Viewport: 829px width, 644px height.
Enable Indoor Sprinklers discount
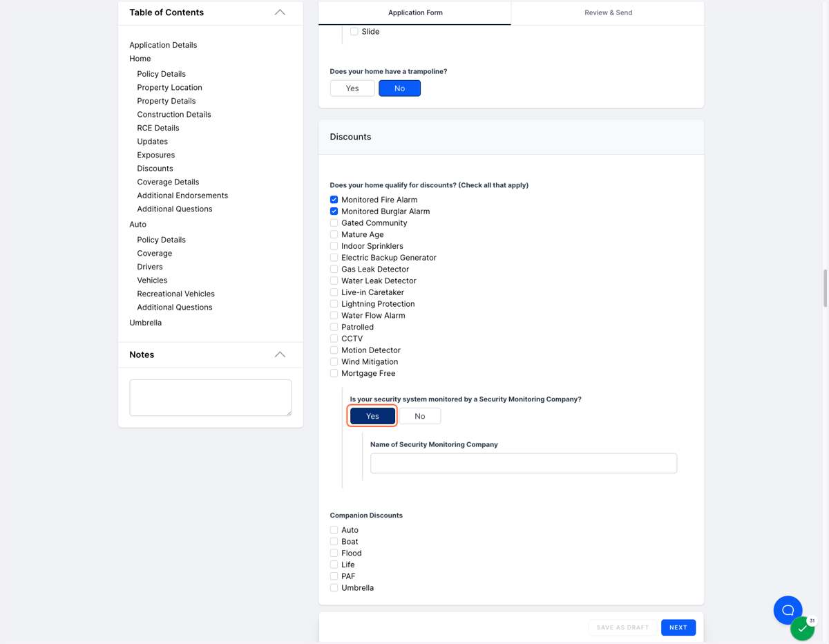point(334,246)
